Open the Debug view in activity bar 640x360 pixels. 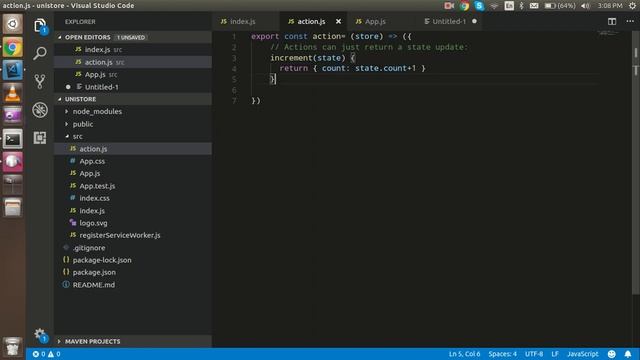pyautogui.click(x=40, y=110)
